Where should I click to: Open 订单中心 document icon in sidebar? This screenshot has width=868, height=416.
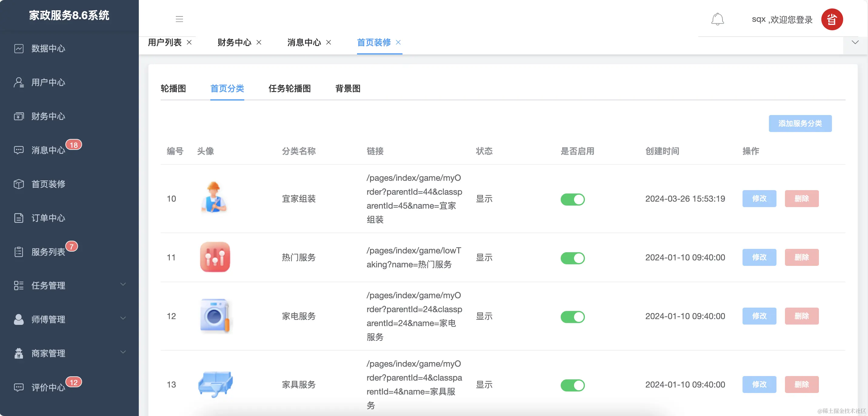coord(19,218)
